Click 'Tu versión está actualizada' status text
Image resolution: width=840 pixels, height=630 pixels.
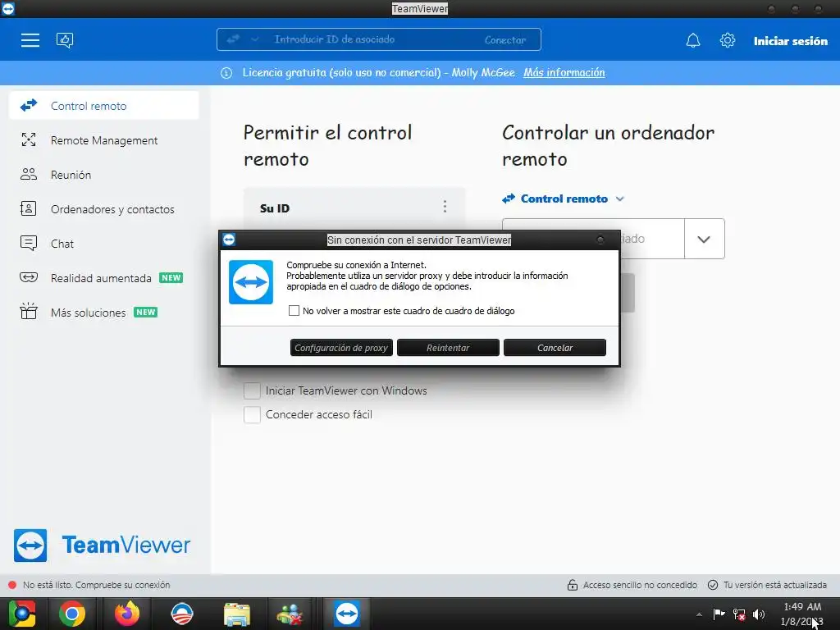774,585
